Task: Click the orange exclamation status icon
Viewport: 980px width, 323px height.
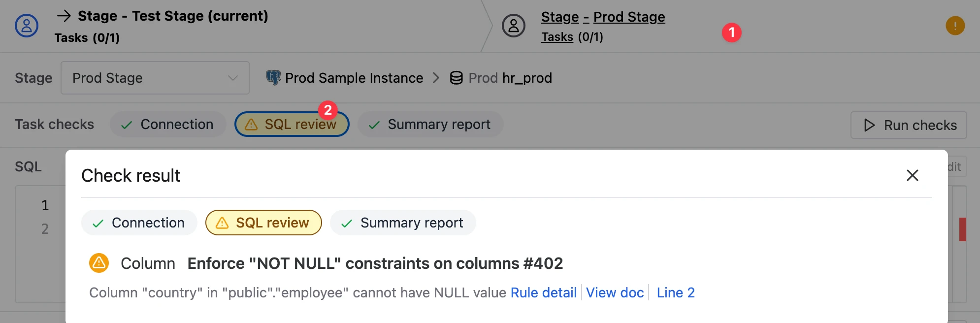Action: tap(955, 26)
